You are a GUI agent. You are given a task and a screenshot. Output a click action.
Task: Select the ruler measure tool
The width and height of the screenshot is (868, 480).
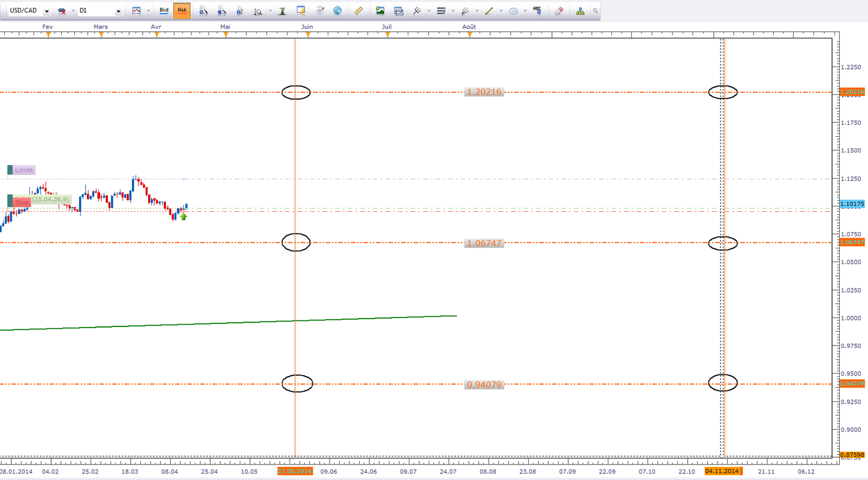point(358,11)
